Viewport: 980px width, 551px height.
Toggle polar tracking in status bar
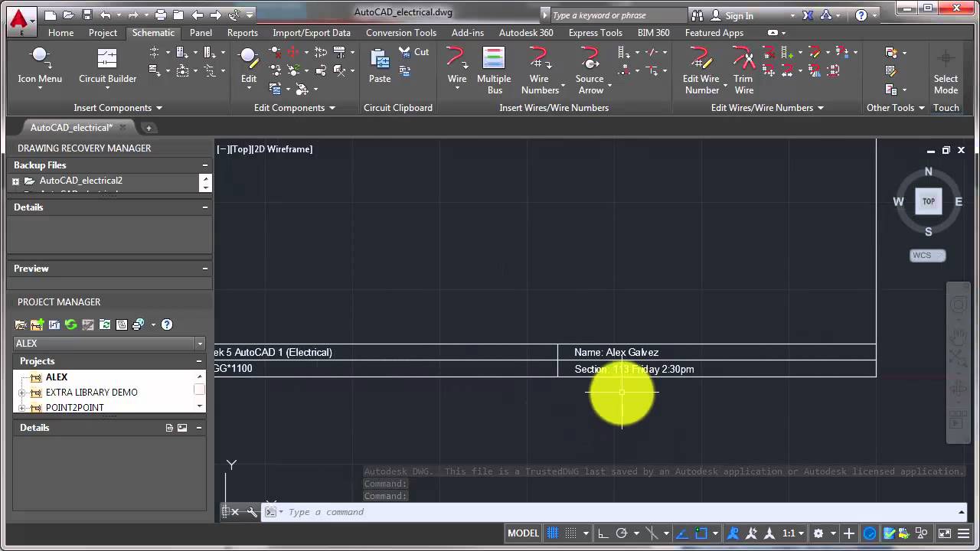[x=622, y=533]
